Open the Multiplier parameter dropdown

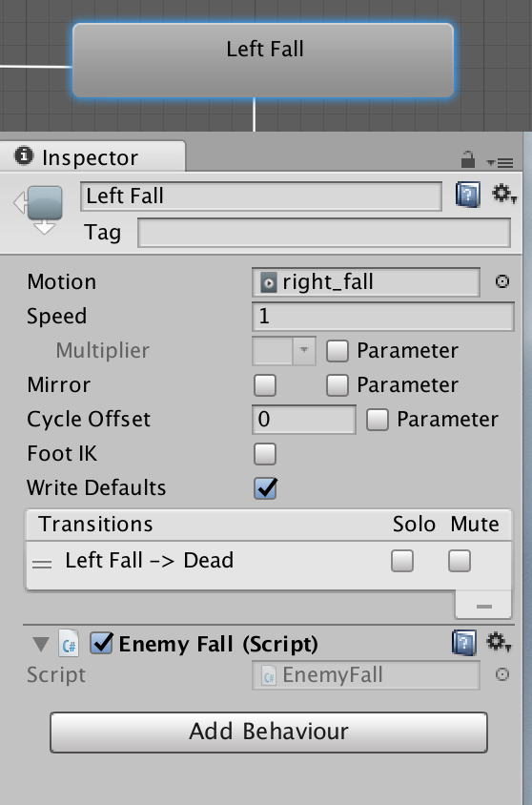[x=284, y=351]
